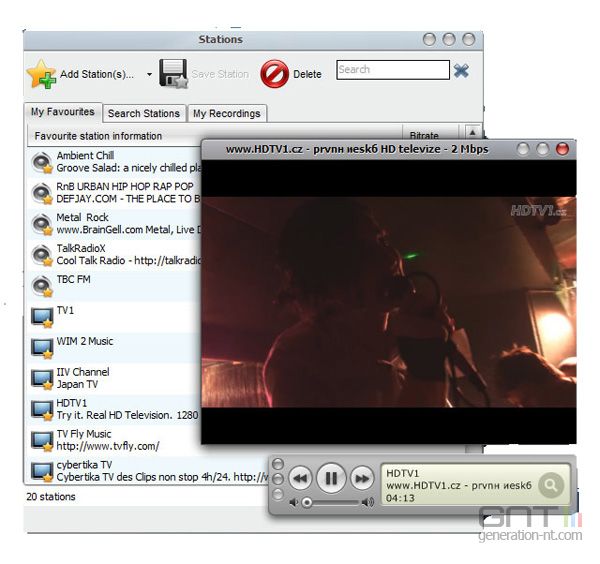
Task: Open the My Recordings tab
Action: tap(227, 114)
